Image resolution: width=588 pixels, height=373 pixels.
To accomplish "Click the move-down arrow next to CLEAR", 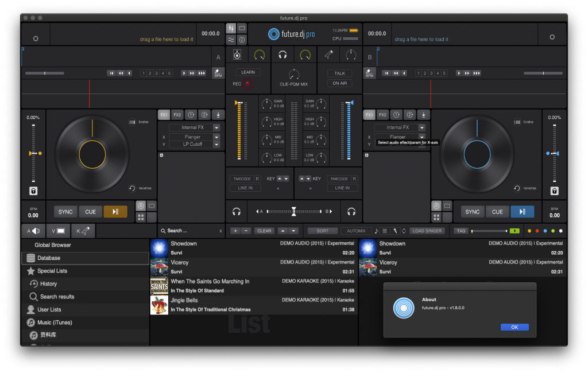I will click(293, 231).
